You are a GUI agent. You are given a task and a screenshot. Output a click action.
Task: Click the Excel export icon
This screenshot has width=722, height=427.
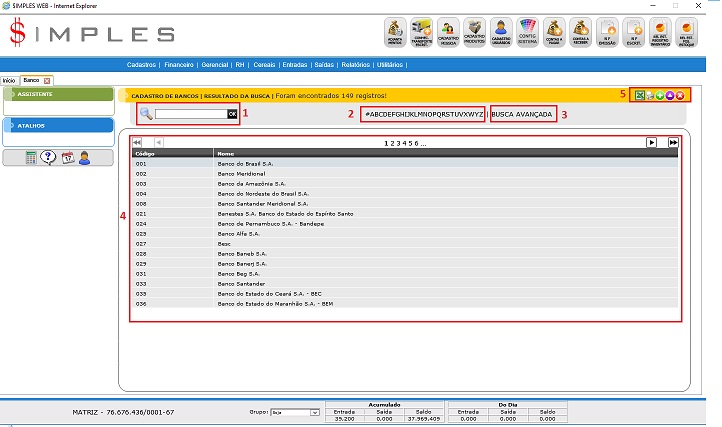tap(640, 94)
